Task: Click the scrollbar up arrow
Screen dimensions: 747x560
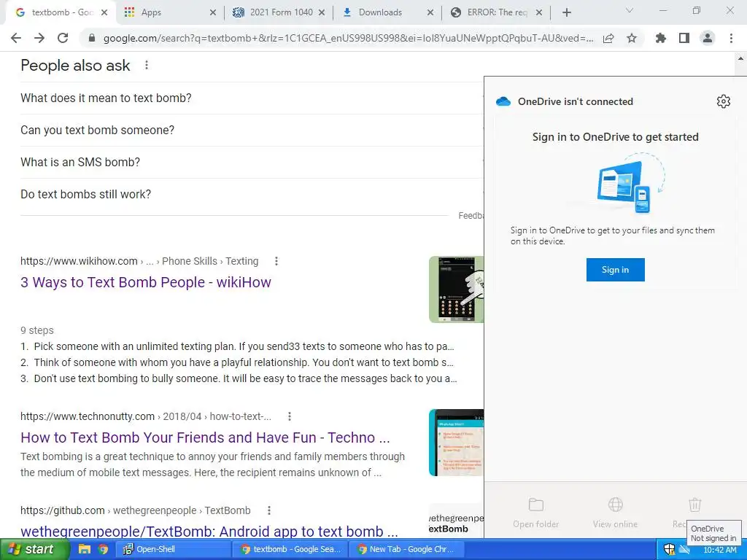Action: [x=740, y=58]
